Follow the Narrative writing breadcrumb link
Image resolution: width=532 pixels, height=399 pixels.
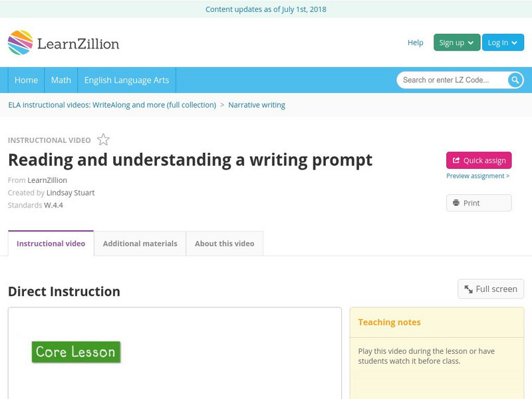tap(257, 105)
